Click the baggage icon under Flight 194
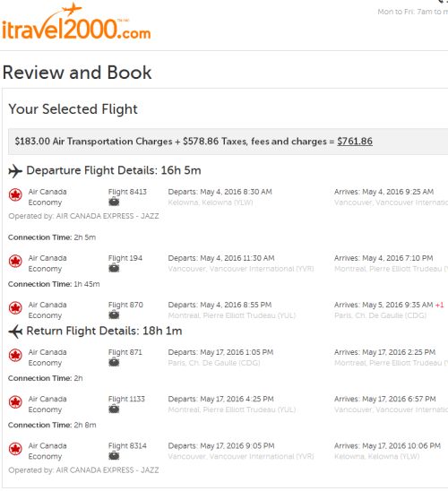Screen dimensions: 448x491 114,268
